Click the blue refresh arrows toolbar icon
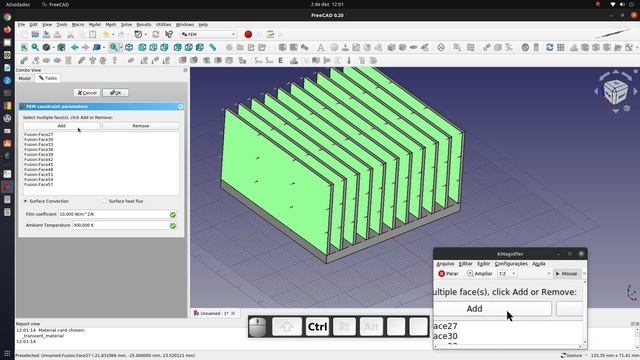 [x=549, y=47]
